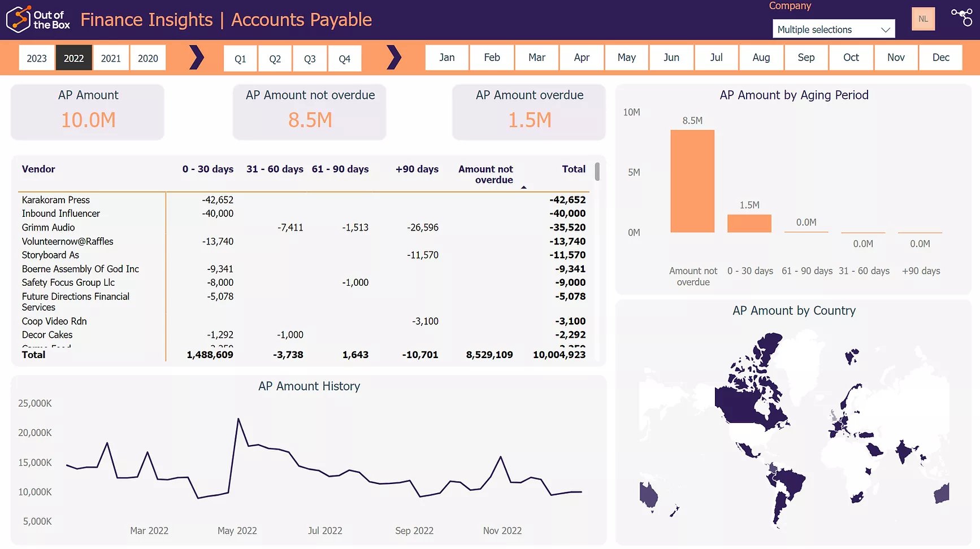Click the vendor table vertical scrollbar

[597, 172]
